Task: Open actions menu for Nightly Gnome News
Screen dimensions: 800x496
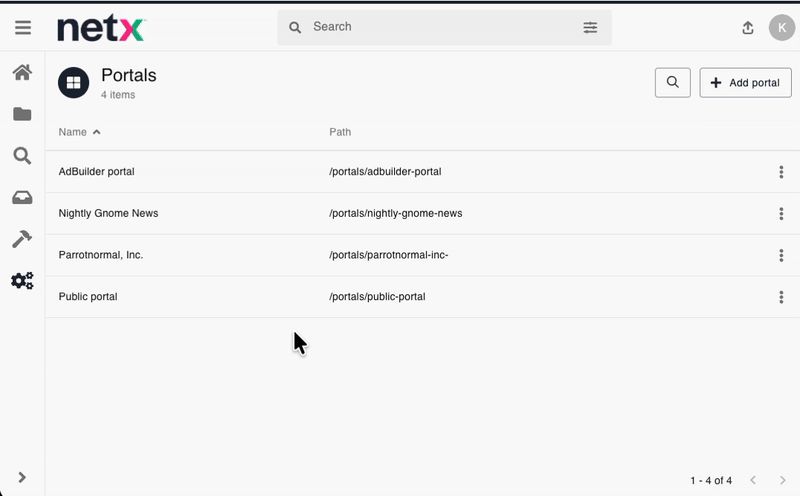Action: (781, 214)
